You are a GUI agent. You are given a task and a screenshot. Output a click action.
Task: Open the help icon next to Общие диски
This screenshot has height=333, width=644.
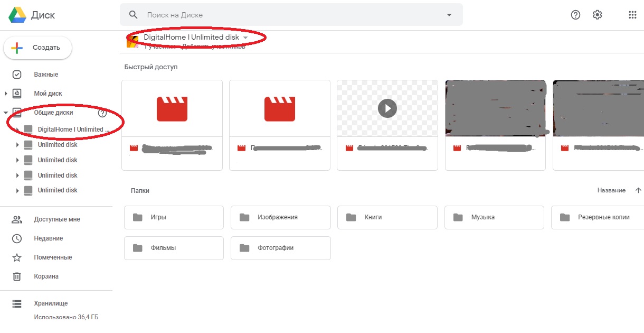[102, 113]
